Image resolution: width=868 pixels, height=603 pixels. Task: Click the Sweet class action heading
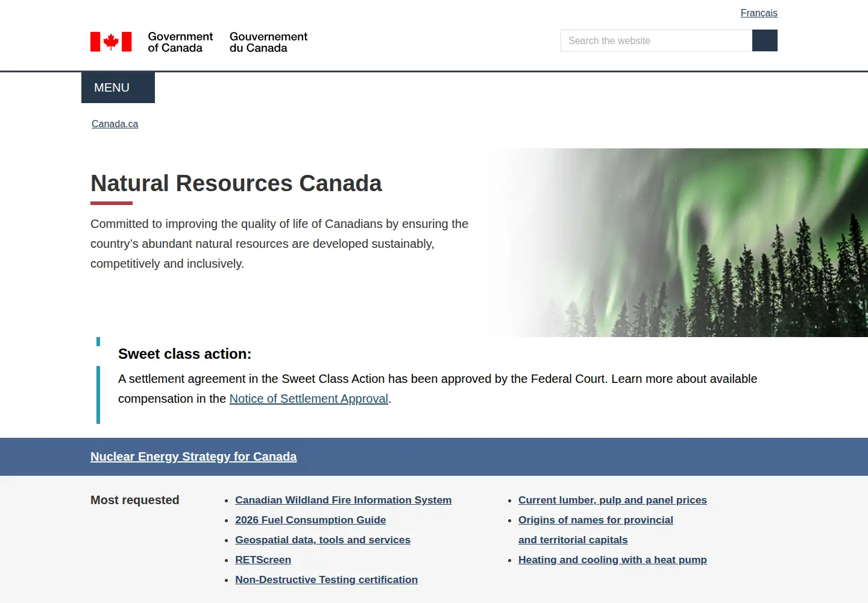click(184, 354)
